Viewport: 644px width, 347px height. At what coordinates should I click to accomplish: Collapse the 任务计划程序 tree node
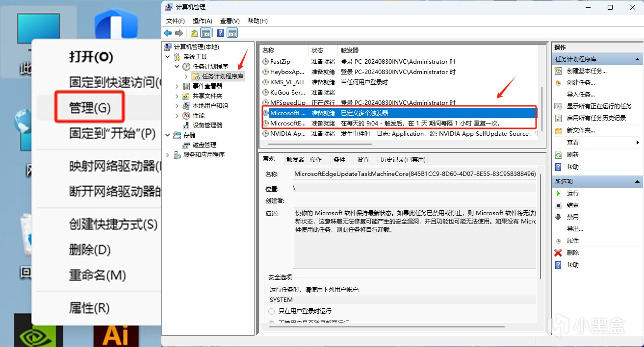177,66
